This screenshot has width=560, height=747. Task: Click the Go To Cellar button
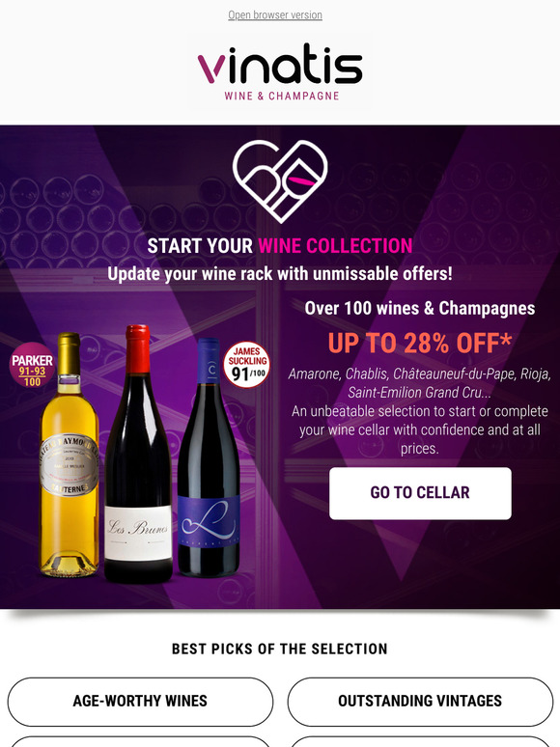(420, 493)
